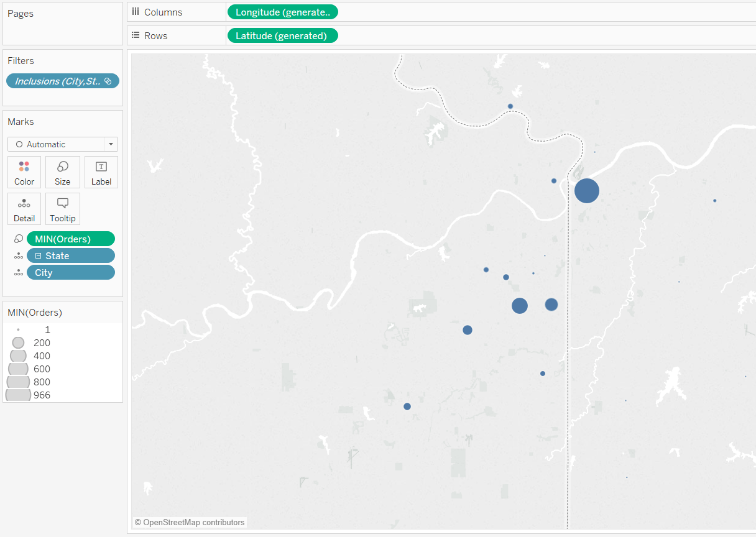Screen dimensions: 756x537
Task: Click the Size shelf icon beside MIN(Orders)
Action: tap(18, 238)
